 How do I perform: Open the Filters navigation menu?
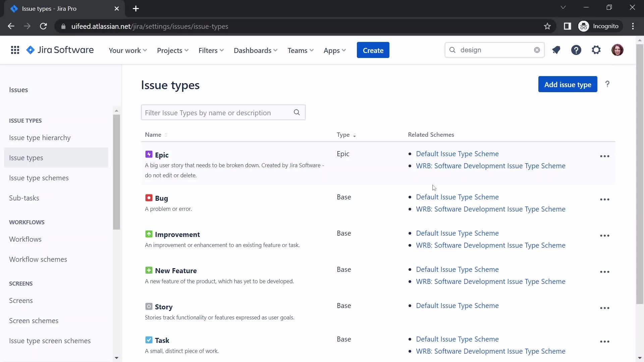(x=211, y=50)
